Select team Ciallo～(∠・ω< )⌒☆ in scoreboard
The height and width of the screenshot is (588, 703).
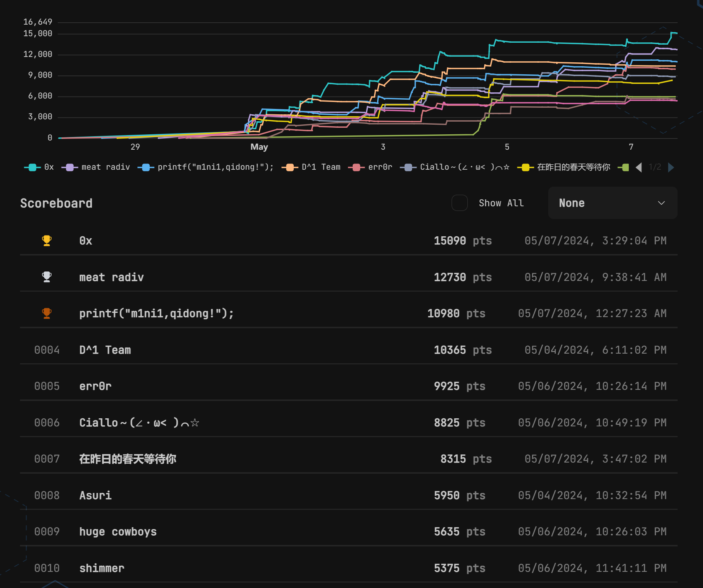click(139, 423)
